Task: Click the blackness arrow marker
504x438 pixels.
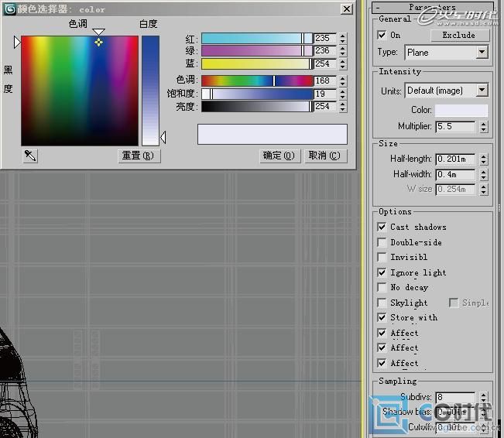Action: coord(17,42)
